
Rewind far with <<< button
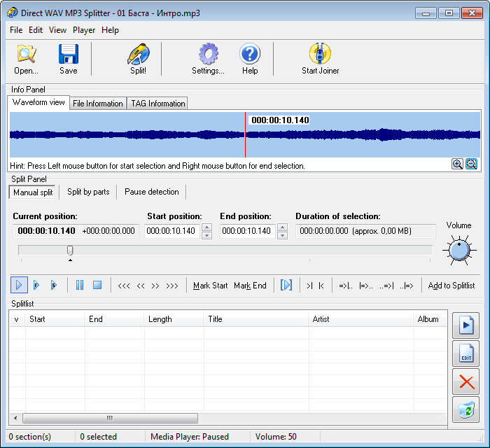[x=124, y=286]
